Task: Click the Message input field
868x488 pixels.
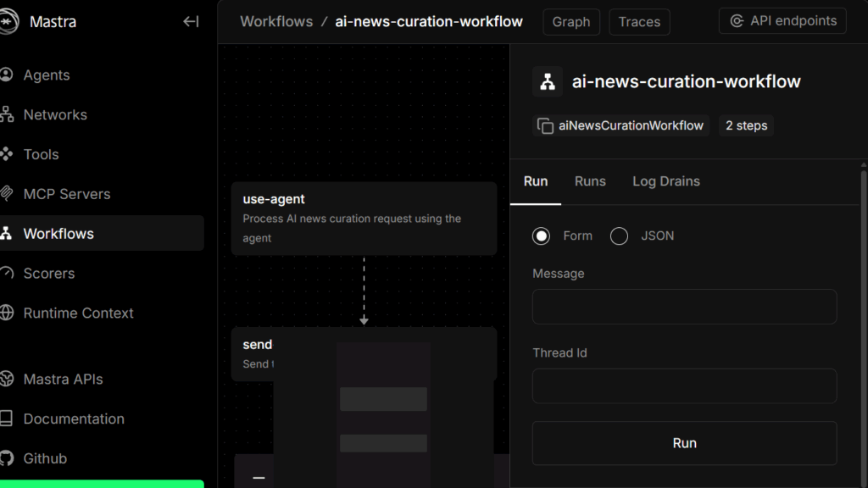Action: [x=684, y=307]
